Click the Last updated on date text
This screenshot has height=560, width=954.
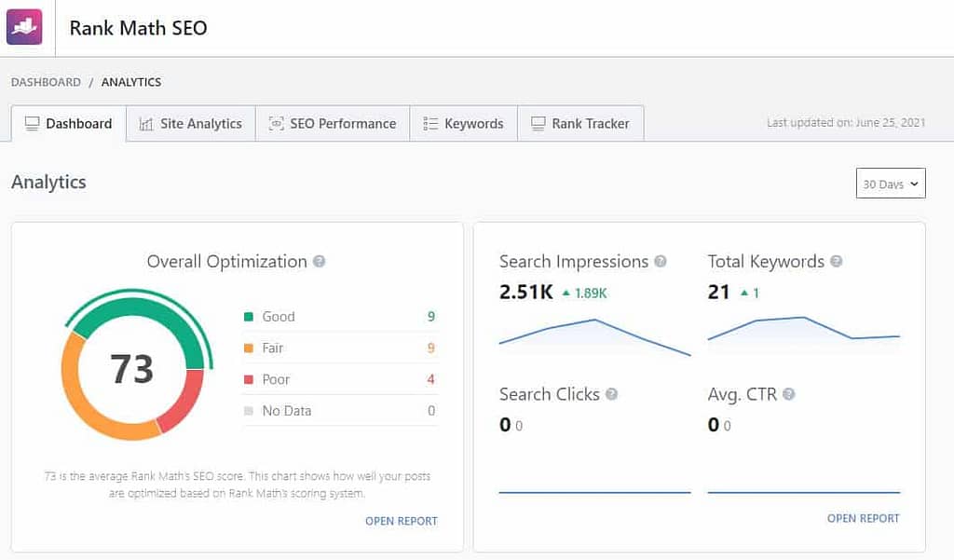pyautogui.click(x=846, y=122)
